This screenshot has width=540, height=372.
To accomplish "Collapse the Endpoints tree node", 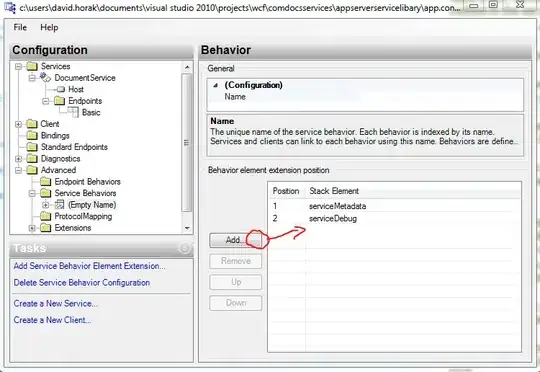I will pyautogui.click(x=45, y=101).
